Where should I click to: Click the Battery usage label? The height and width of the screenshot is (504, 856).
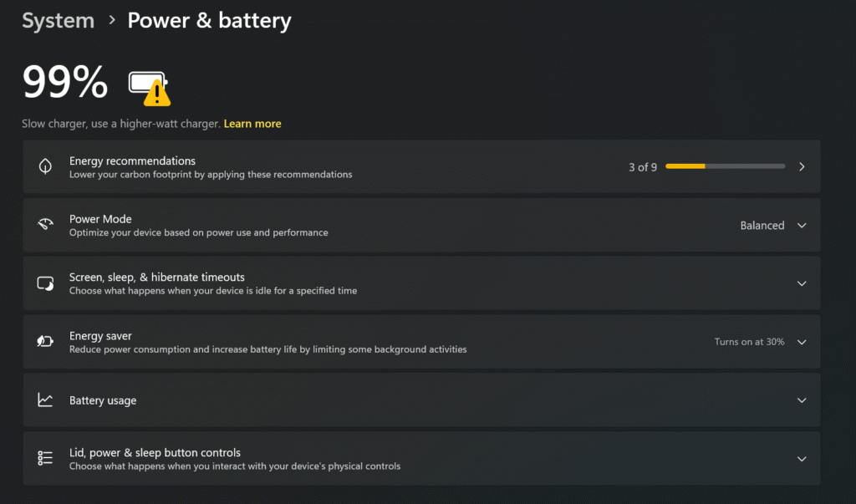103,400
